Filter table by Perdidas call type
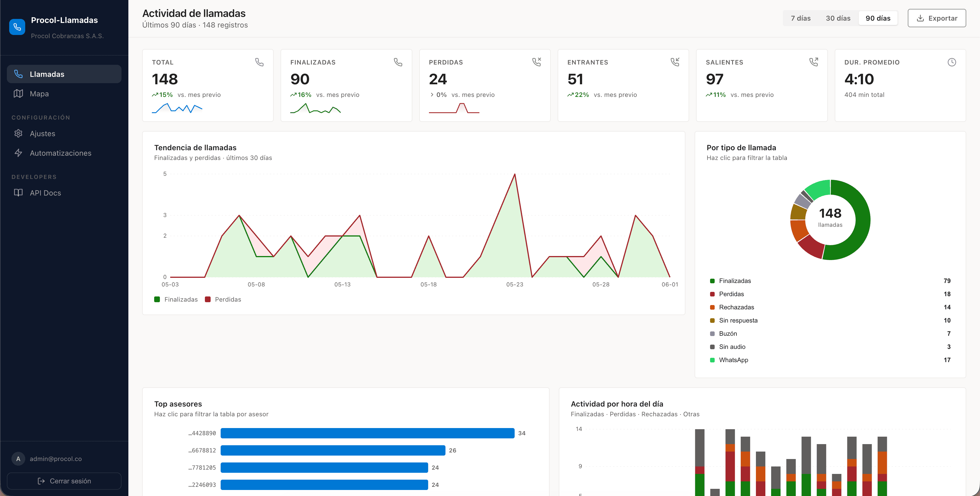The image size is (980, 496). click(830, 294)
